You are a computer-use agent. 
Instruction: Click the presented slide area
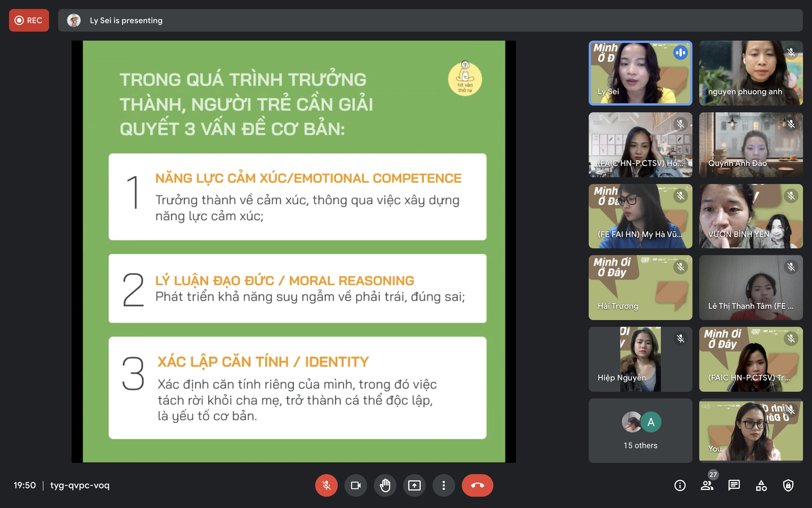click(x=294, y=252)
